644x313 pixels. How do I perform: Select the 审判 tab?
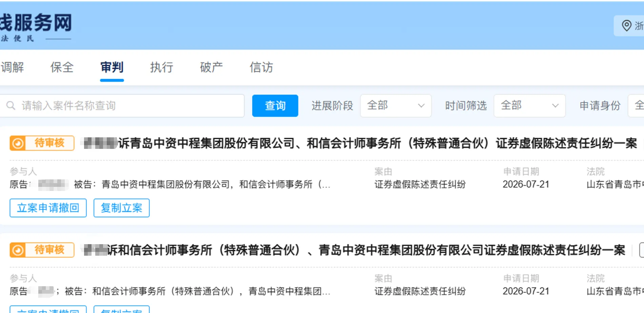tap(112, 67)
